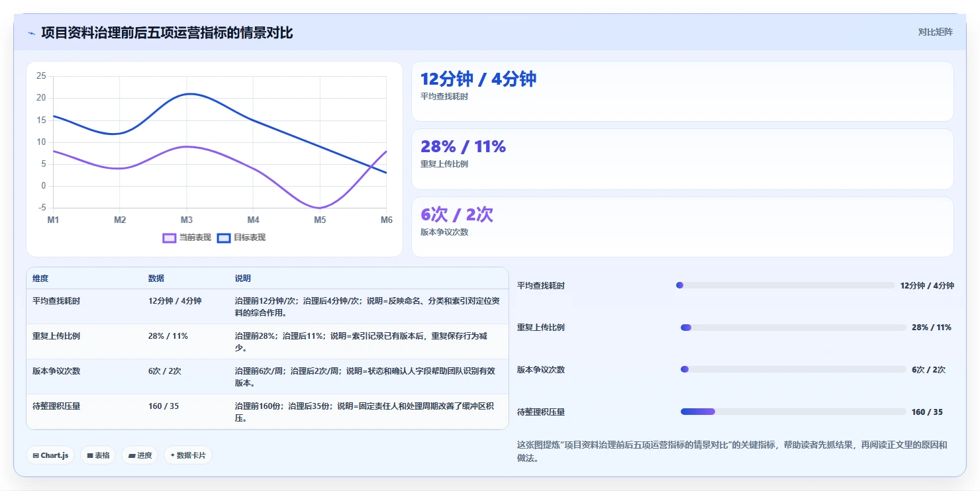The width and height of the screenshot is (980, 491).
Task: Click the M6 axis label
Action: coord(387,220)
